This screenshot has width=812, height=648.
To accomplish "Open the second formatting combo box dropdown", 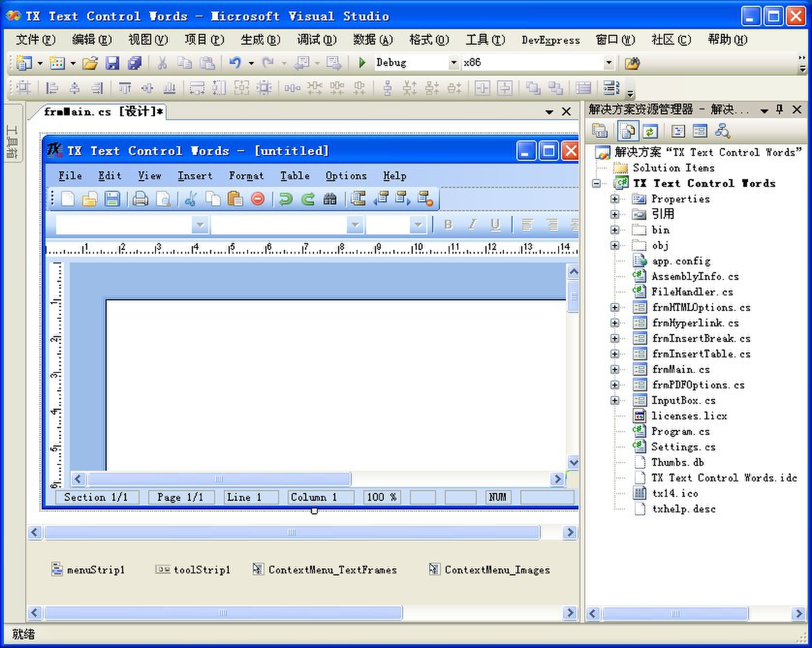I will (x=355, y=225).
